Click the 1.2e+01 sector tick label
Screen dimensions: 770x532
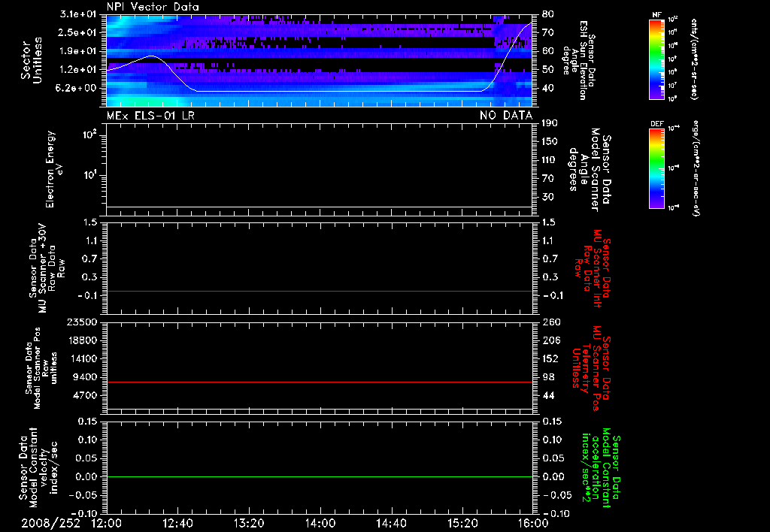[77, 70]
